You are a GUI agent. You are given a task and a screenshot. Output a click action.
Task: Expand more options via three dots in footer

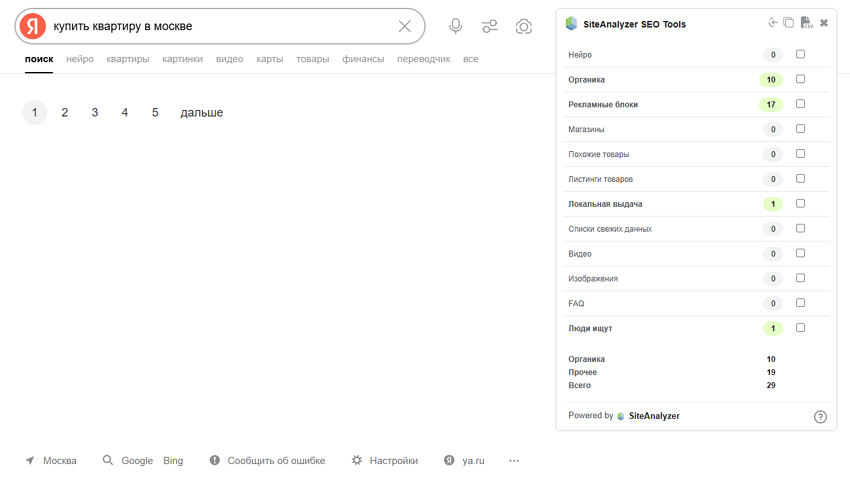tap(514, 461)
